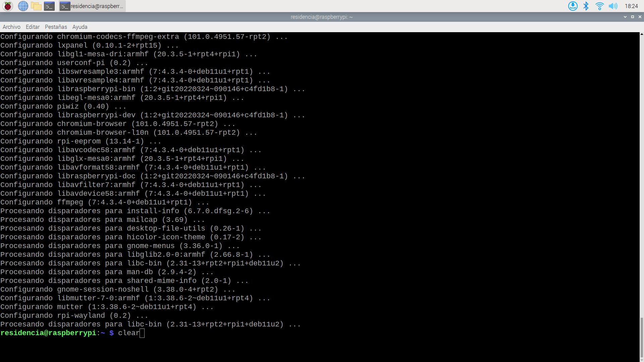Click the clear command button
644x362 pixels.
pos(128,333)
